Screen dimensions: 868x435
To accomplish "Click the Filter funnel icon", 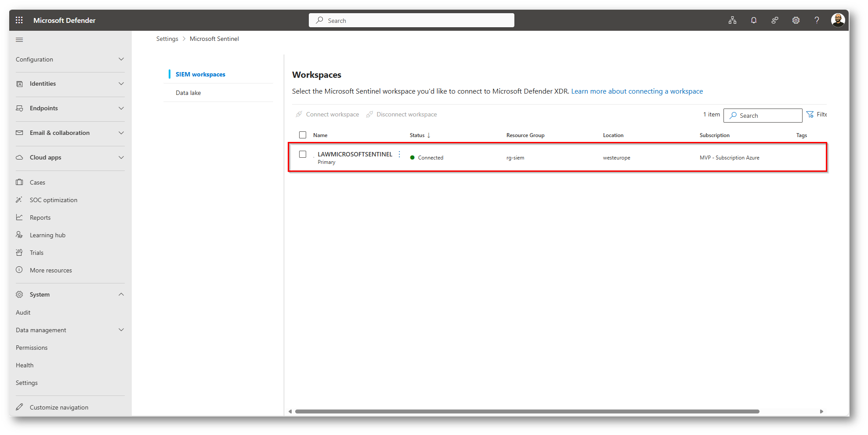I will [810, 115].
